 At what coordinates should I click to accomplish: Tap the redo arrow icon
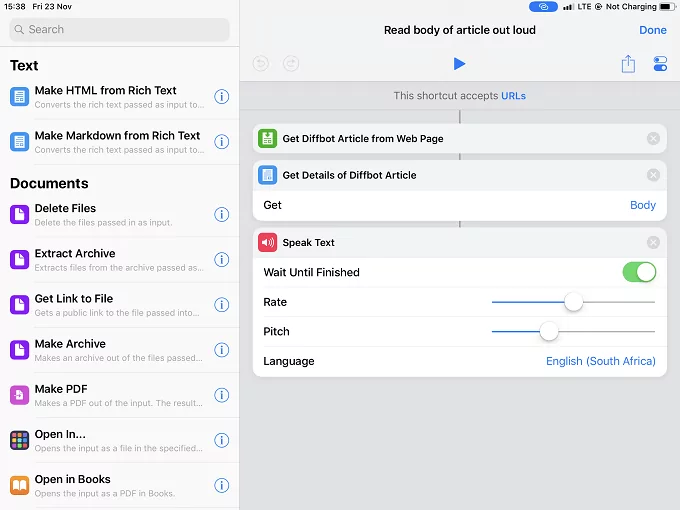tap(291, 64)
